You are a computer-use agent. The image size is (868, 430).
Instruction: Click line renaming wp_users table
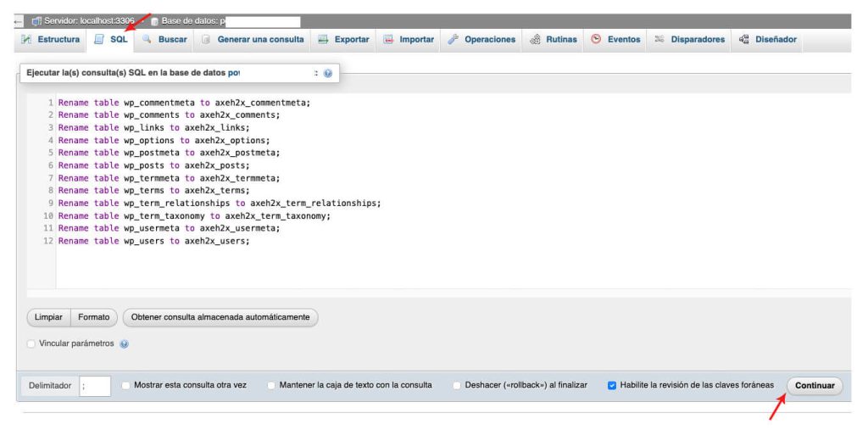pyautogui.click(x=154, y=241)
